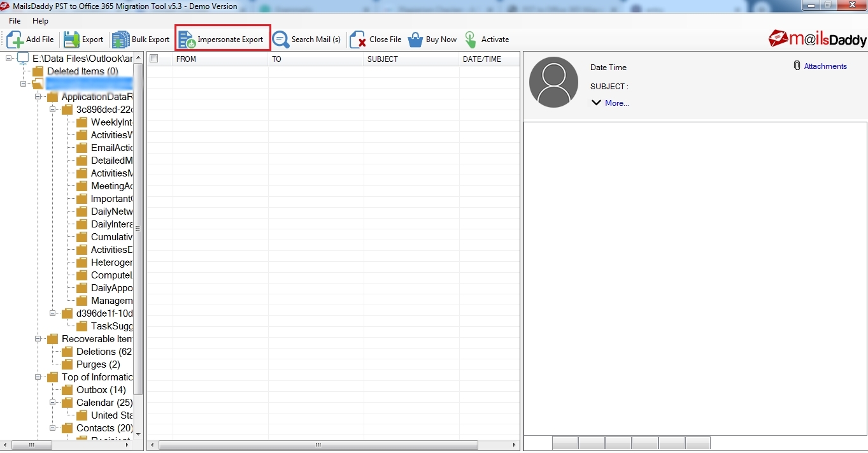Screen dimensions: 868x453
Task: Toggle the select-all checkbox in mail list header
Action: 153,58
